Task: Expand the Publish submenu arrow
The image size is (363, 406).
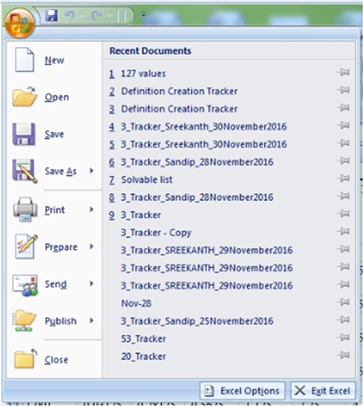Action: point(91,321)
